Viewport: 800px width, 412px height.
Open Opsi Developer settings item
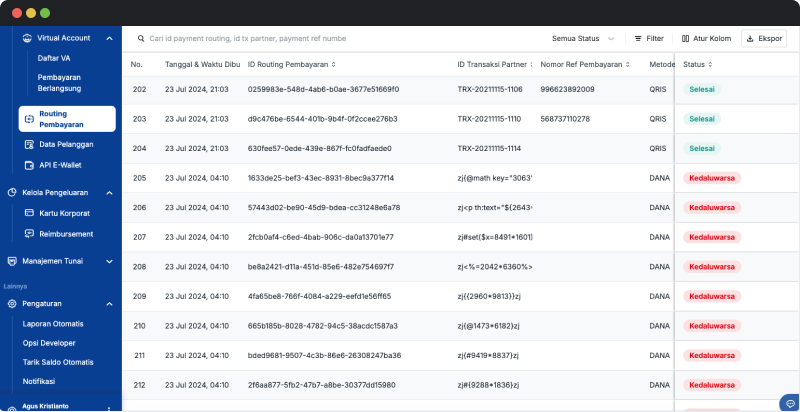[x=49, y=344]
